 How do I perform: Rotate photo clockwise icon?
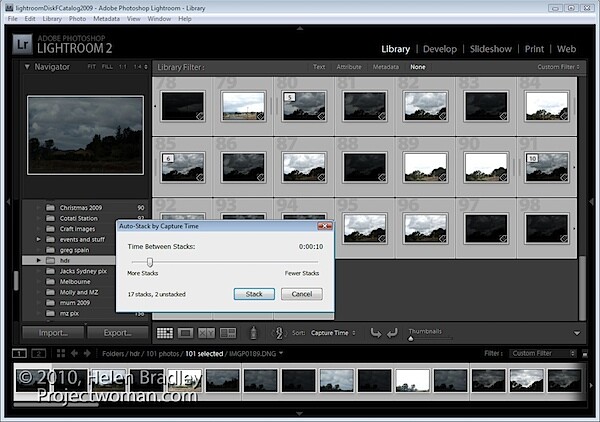[x=392, y=333]
